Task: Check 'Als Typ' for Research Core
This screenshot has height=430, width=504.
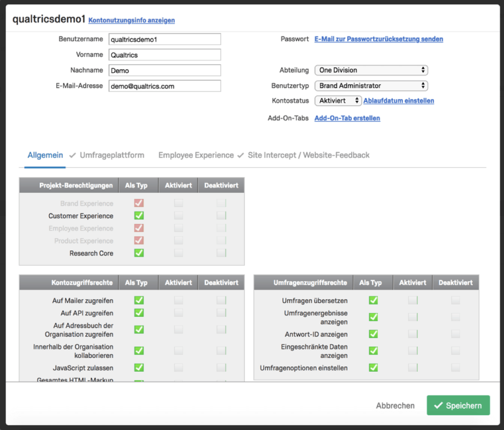Action: click(x=139, y=253)
